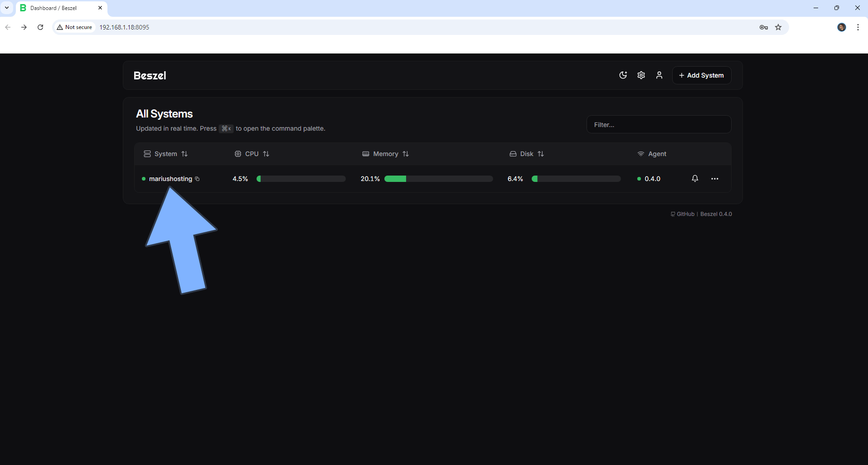Image resolution: width=868 pixels, height=465 pixels.
Task: Close the Dashboard / Beszel tab
Action: tap(100, 8)
